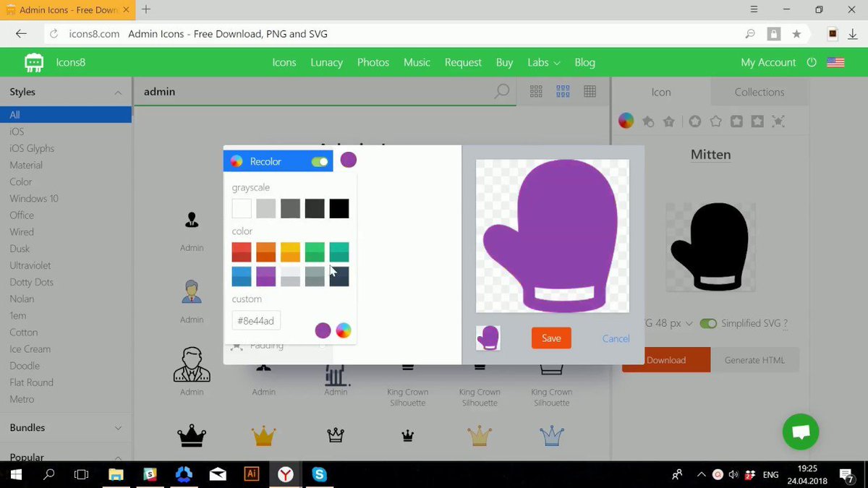
Task: Collapse the Styles section
Action: 117,92
